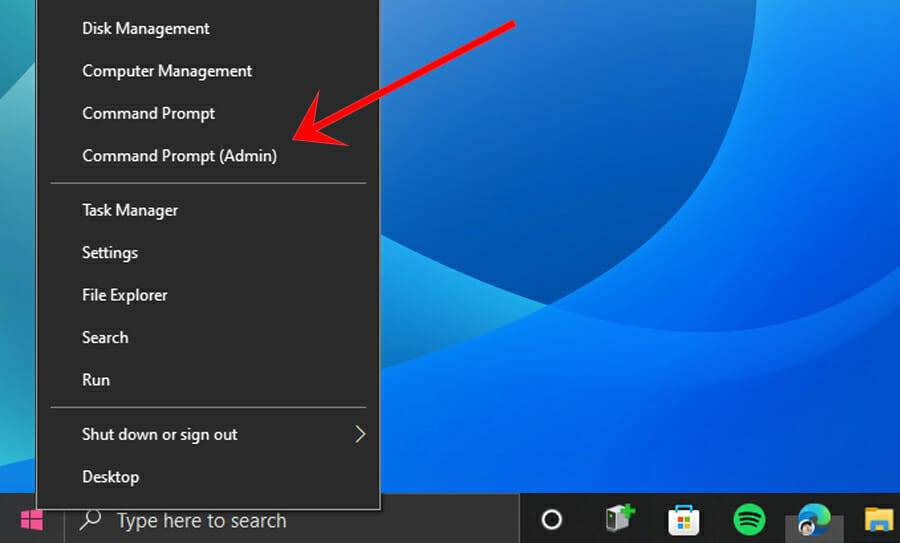900x543 pixels.
Task: Open Microsoft Store from the taskbar
Action: 684,519
